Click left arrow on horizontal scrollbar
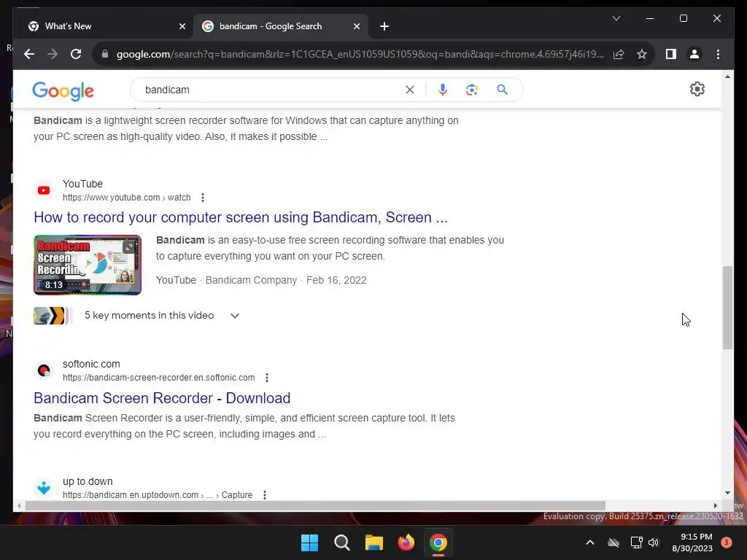The image size is (747, 560). 18,506
